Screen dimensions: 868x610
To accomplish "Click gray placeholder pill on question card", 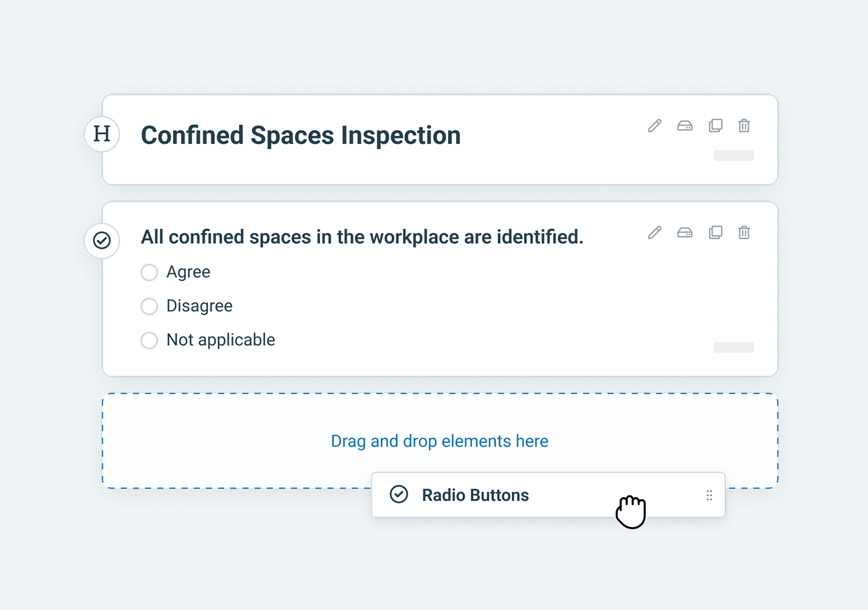I will (x=734, y=347).
